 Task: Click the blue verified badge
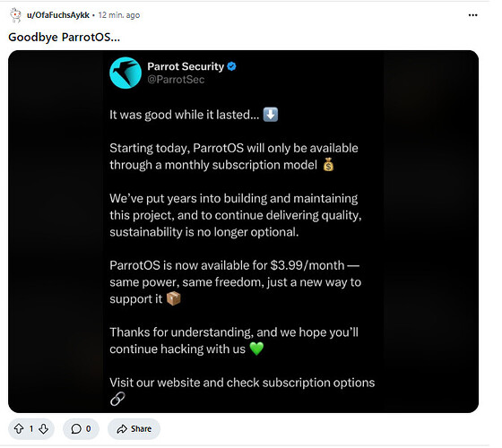point(231,66)
